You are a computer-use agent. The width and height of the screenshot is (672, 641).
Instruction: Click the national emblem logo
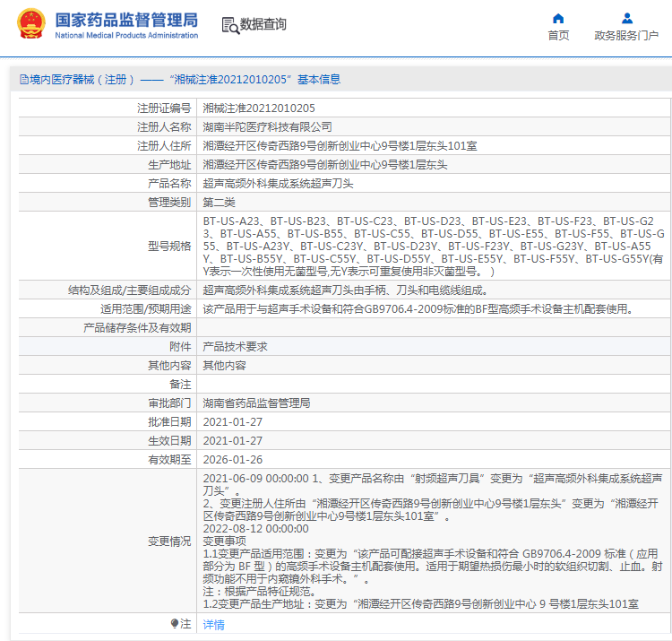tap(30, 23)
